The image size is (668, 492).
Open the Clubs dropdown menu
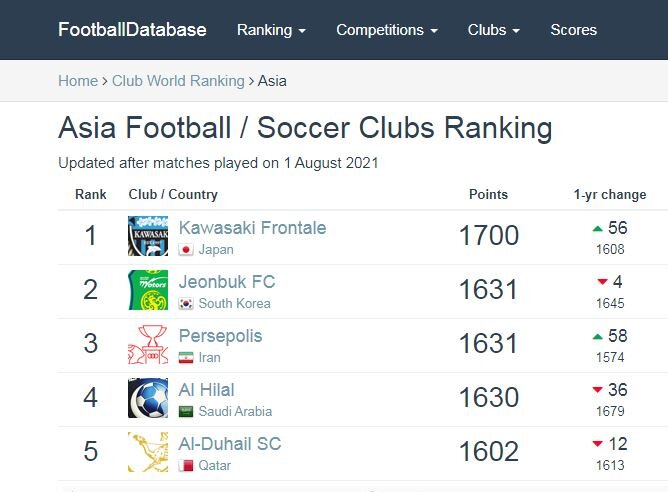click(494, 30)
